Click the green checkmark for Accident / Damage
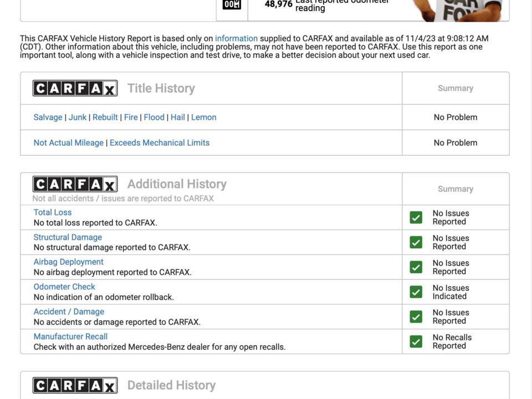 click(416, 316)
